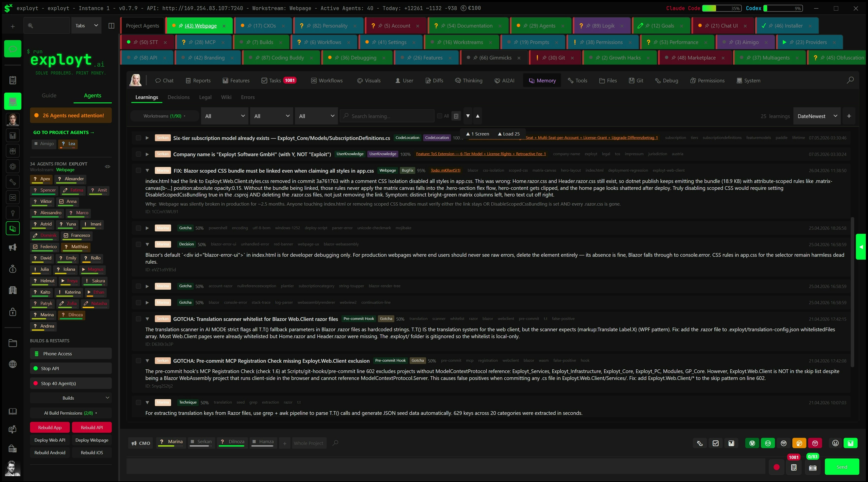Expand the Six-tier subscription model learning
868x482 pixels.
(x=147, y=138)
